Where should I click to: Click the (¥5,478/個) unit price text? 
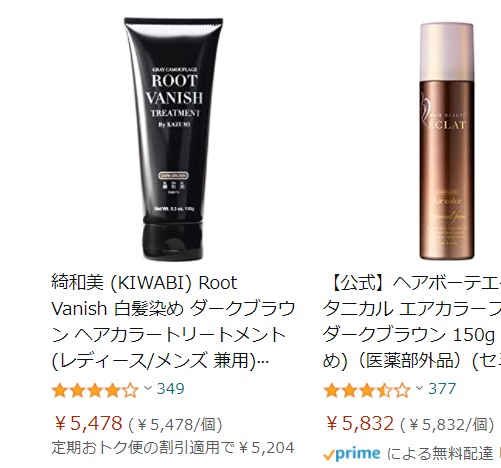coord(175,425)
